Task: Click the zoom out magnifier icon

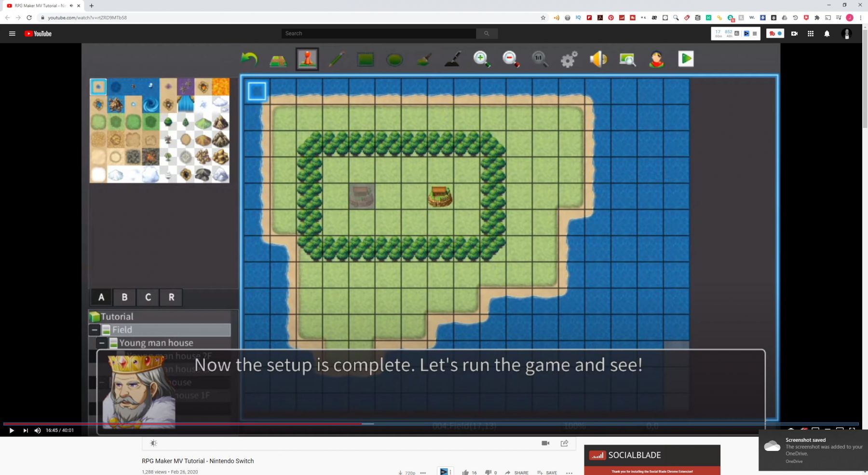Action: point(511,59)
